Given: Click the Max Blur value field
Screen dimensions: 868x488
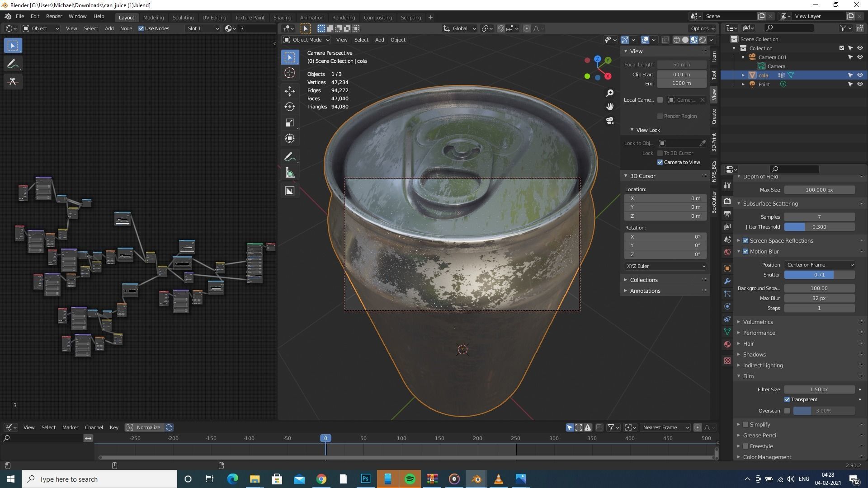Looking at the screenshot, I should coord(819,298).
